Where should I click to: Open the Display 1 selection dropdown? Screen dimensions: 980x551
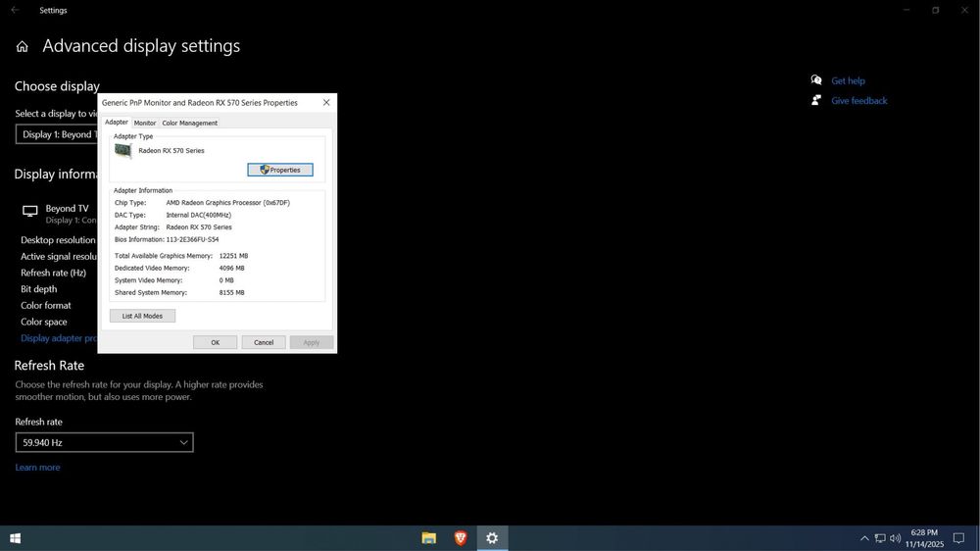[x=57, y=134]
